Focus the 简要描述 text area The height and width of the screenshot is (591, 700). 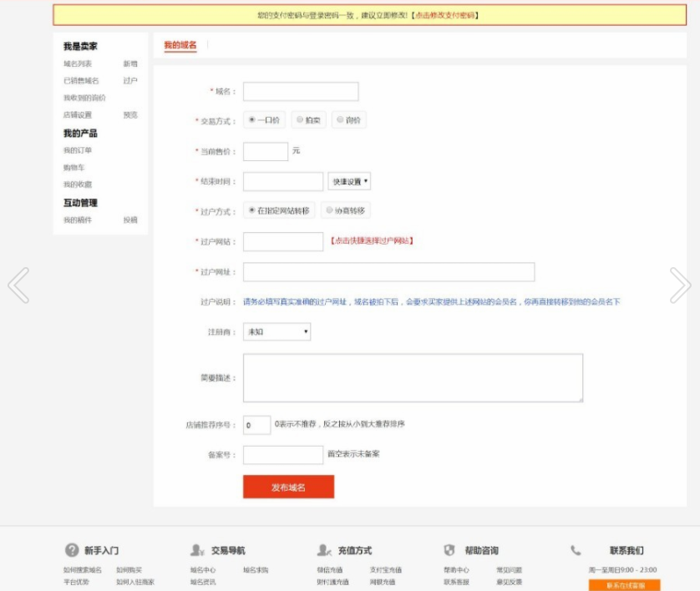(x=413, y=377)
